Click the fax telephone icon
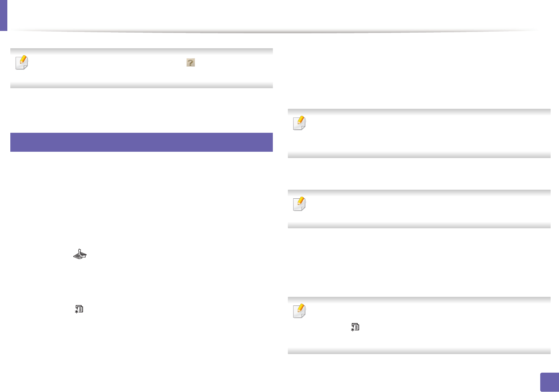 (80, 254)
